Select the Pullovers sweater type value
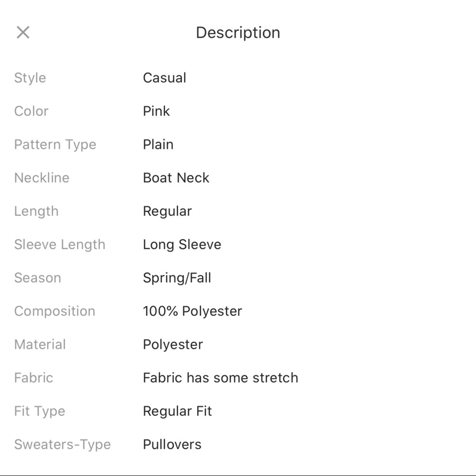Image resolution: width=476 pixels, height=476 pixels. click(172, 445)
